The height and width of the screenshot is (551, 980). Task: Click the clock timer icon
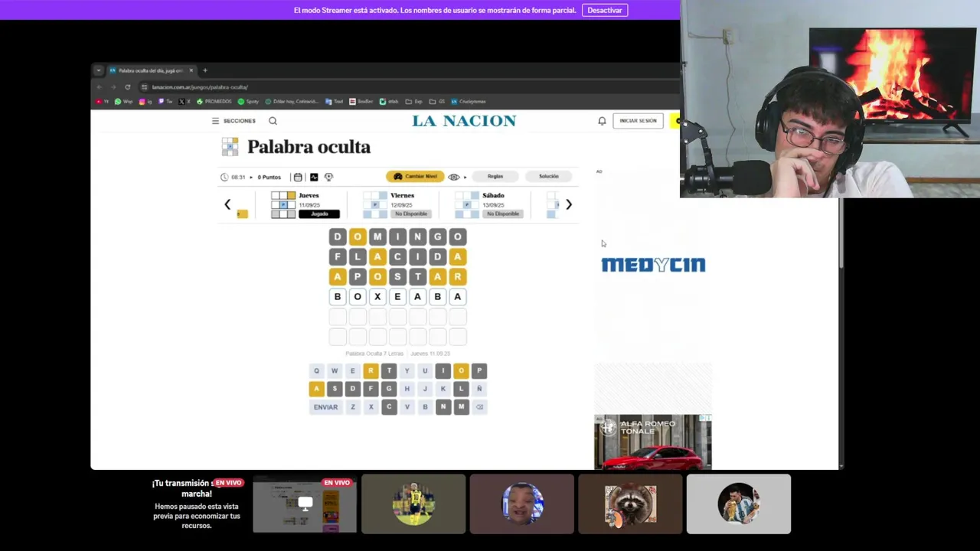point(224,177)
